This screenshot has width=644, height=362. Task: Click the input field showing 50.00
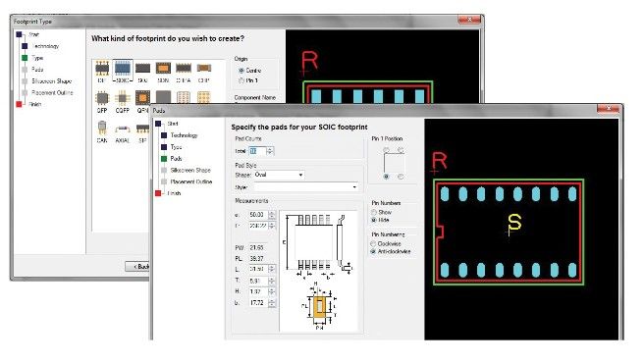coord(258,215)
